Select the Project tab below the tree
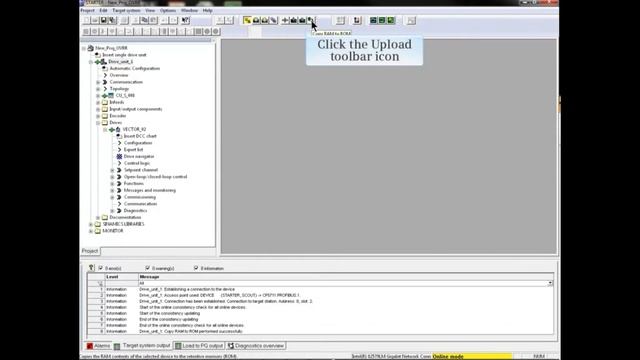 90,251
